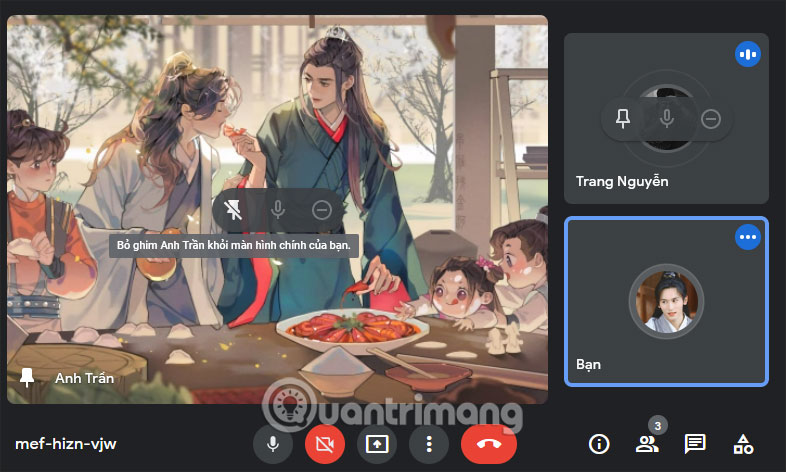Turn your camera back on
This screenshot has height=472, width=786.
325,444
